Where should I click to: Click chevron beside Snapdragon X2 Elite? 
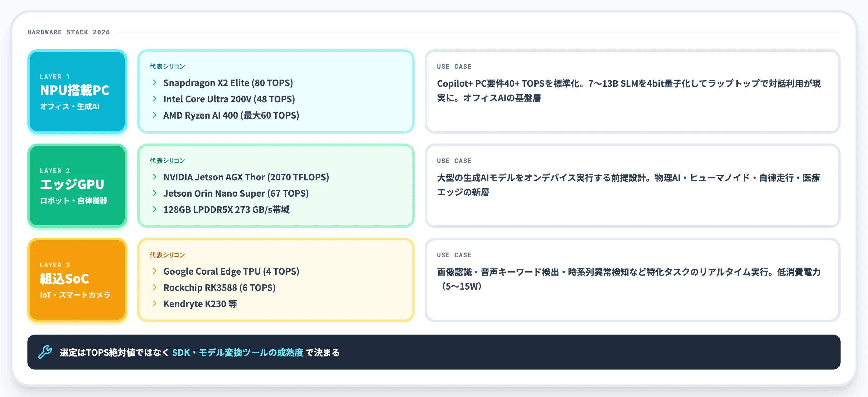[155, 83]
